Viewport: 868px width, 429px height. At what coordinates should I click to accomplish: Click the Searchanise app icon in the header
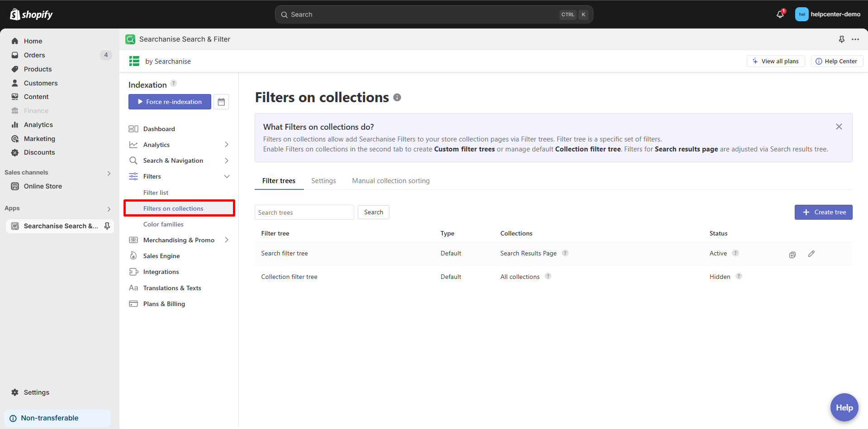[x=130, y=39]
